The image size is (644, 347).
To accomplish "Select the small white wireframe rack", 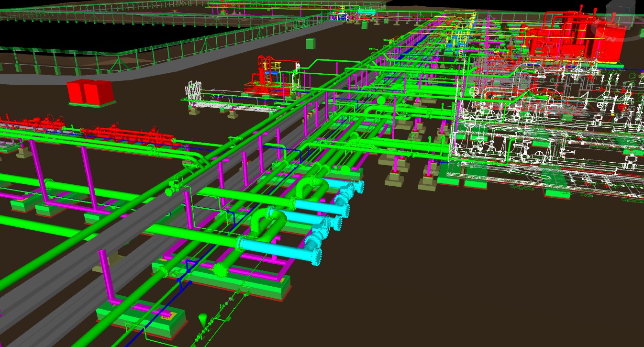I will (x=194, y=91).
